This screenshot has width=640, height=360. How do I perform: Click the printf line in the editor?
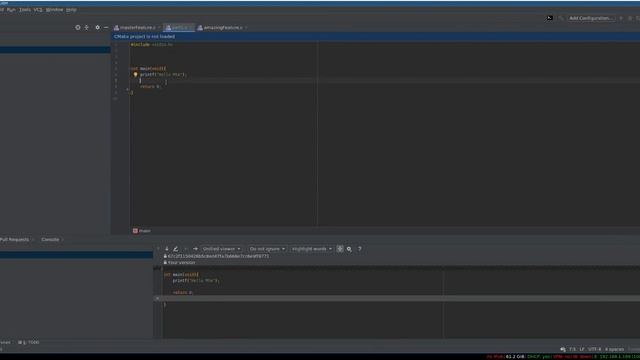click(163, 75)
